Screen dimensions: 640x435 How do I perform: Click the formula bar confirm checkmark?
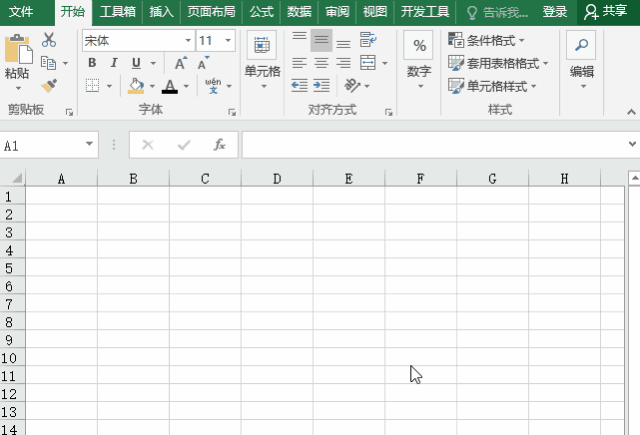(184, 144)
